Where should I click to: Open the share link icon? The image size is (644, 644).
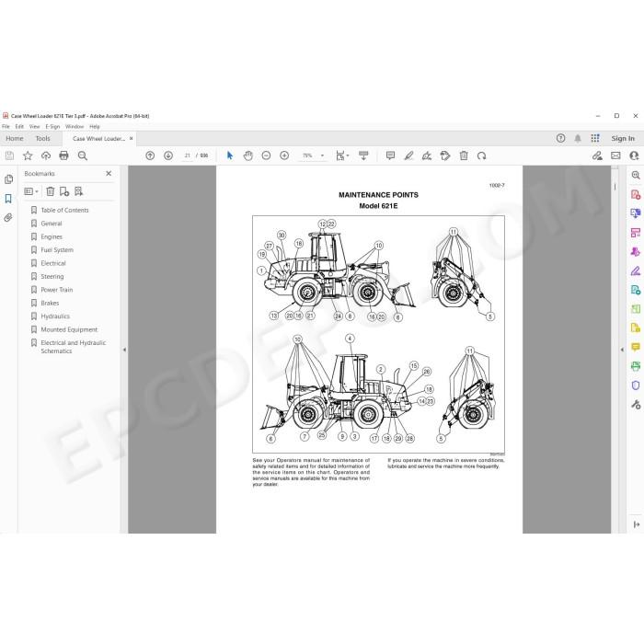click(597, 155)
